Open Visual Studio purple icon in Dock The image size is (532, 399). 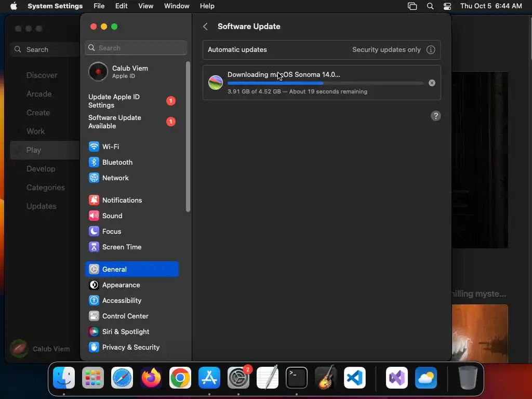(x=396, y=378)
